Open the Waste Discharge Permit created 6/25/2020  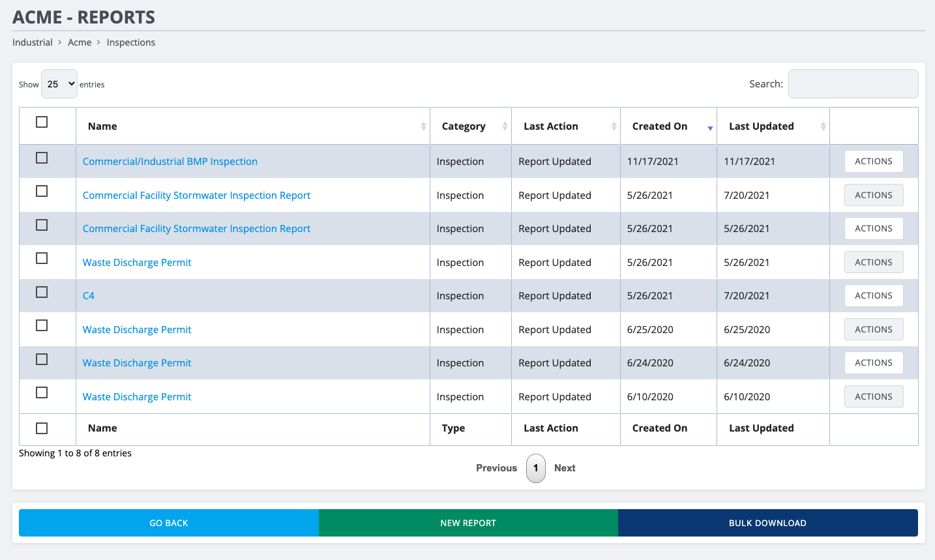[x=137, y=330]
